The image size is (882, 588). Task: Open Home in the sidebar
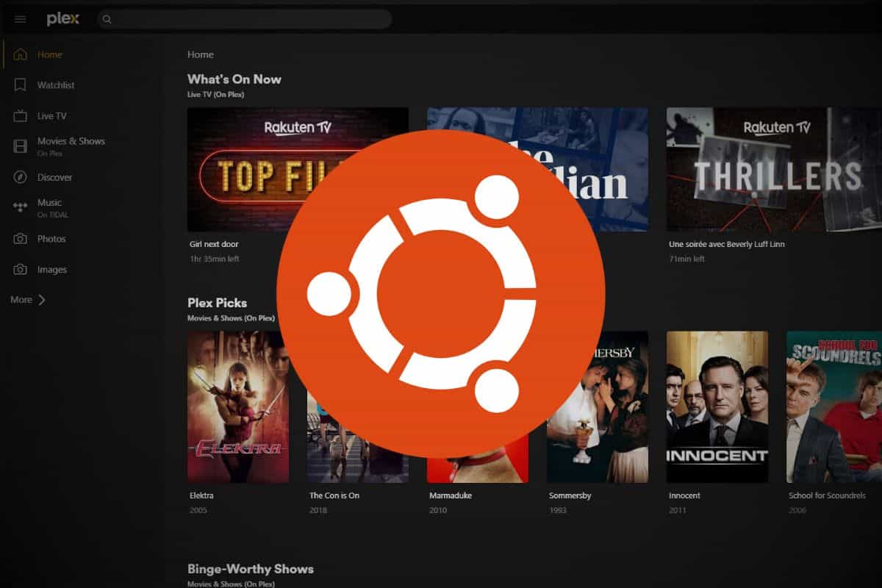coord(50,54)
